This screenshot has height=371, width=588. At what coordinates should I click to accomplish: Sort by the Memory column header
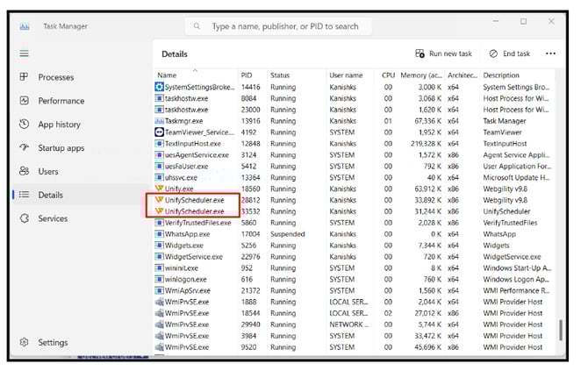(419, 75)
